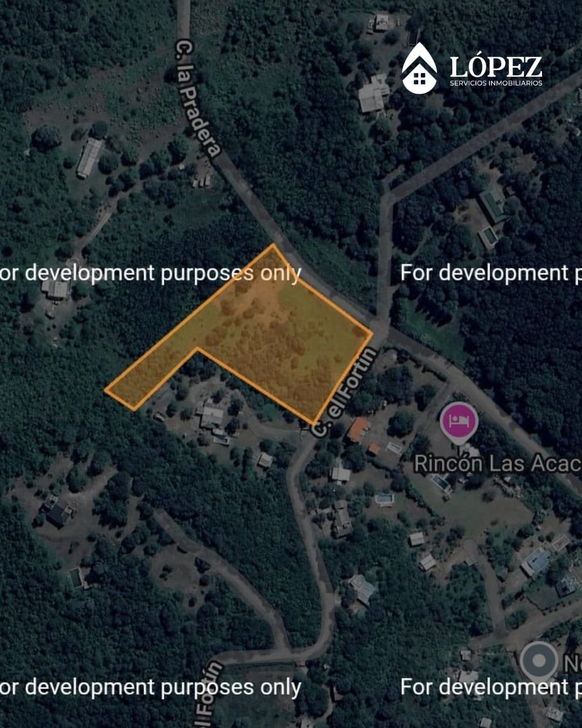Select the white-roofed house below the parcel notch
This screenshot has height=728, width=582.
(211, 417)
